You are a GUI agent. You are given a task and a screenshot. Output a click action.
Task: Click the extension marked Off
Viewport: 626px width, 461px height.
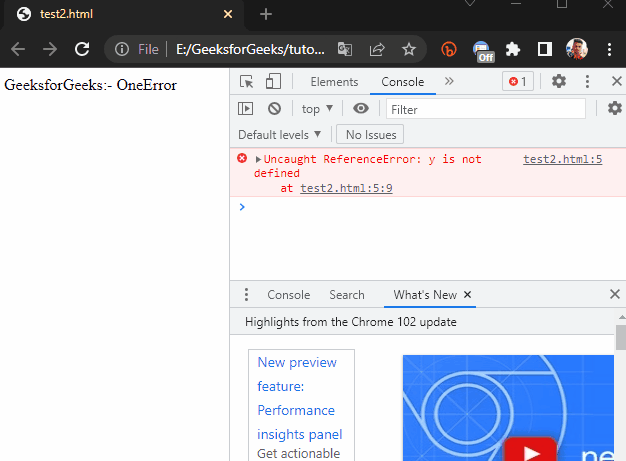[483, 52]
